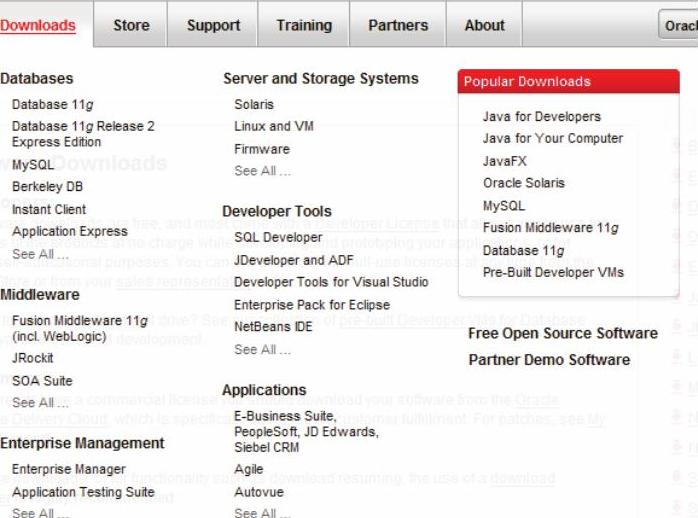698x518 pixels.
Task: Click See All under Middleware
Action: (40, 403)
